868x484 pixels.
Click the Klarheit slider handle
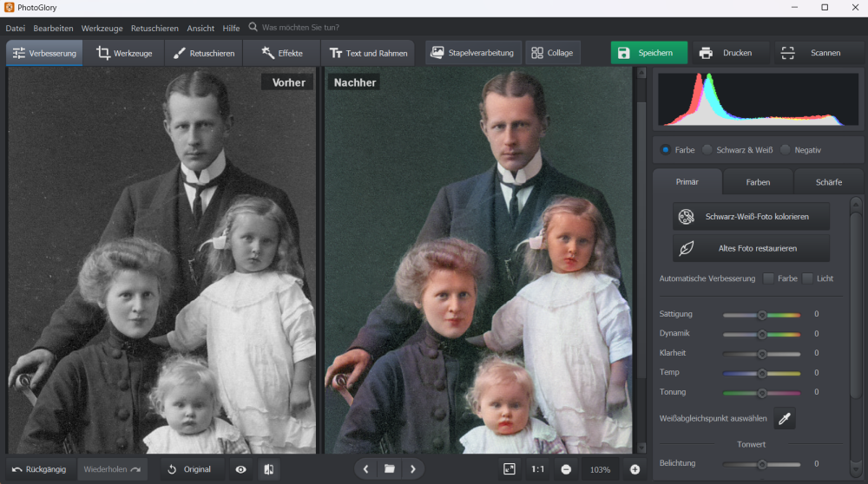click(x=762, y=353)
